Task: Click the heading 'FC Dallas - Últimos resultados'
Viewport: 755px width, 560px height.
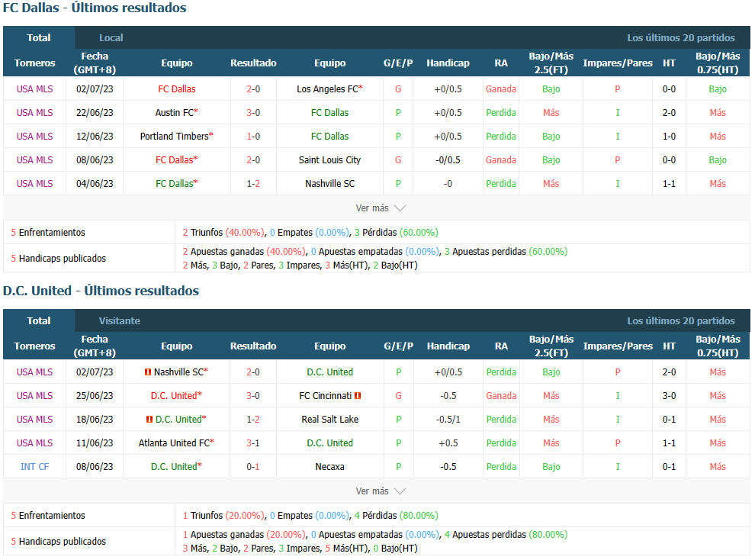Action: pyautogui.click(x=95, y=8)
